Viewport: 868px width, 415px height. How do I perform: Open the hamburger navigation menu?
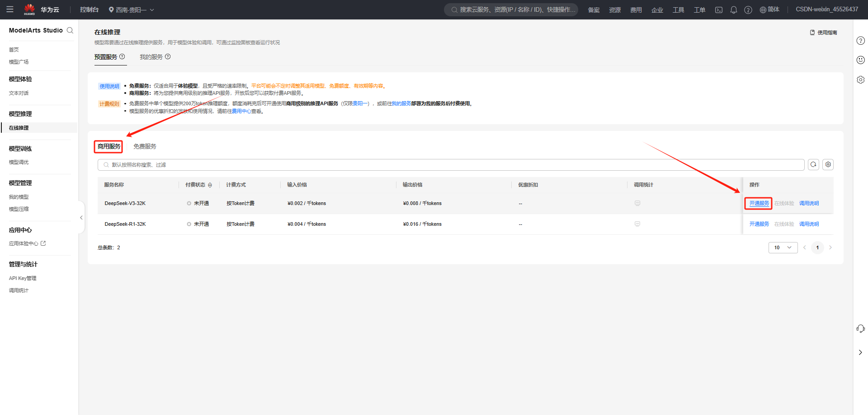pyautogui.click(x=10, y=9)
